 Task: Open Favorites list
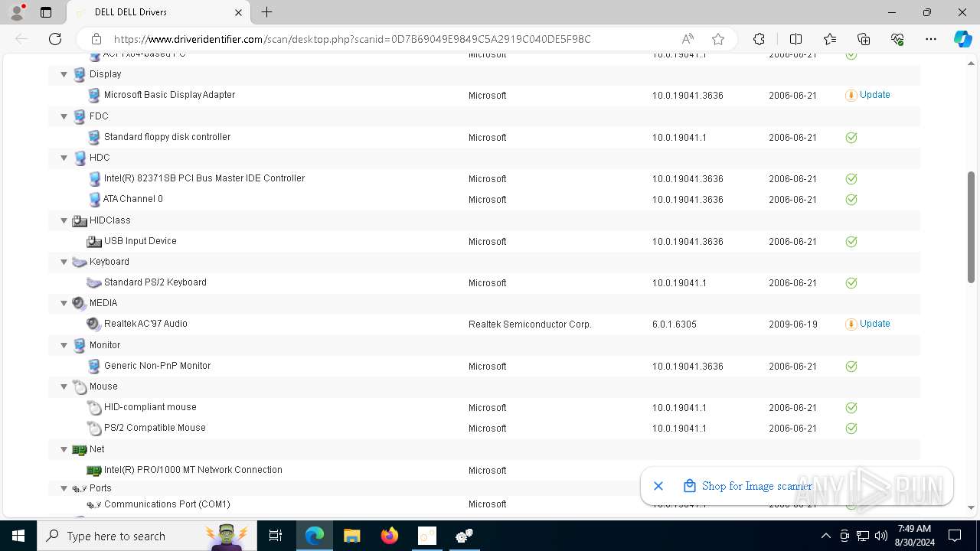[830, 39]
